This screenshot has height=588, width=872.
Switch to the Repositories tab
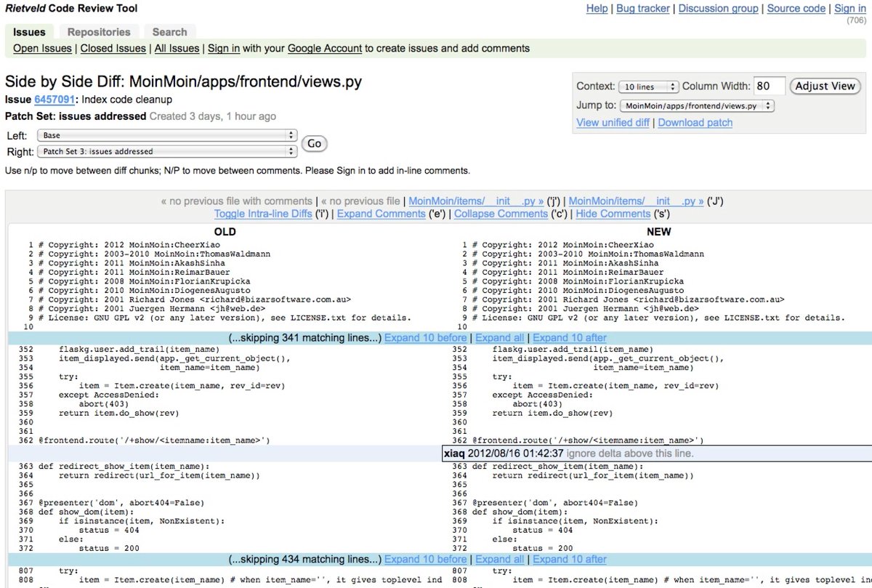point(99,32)
